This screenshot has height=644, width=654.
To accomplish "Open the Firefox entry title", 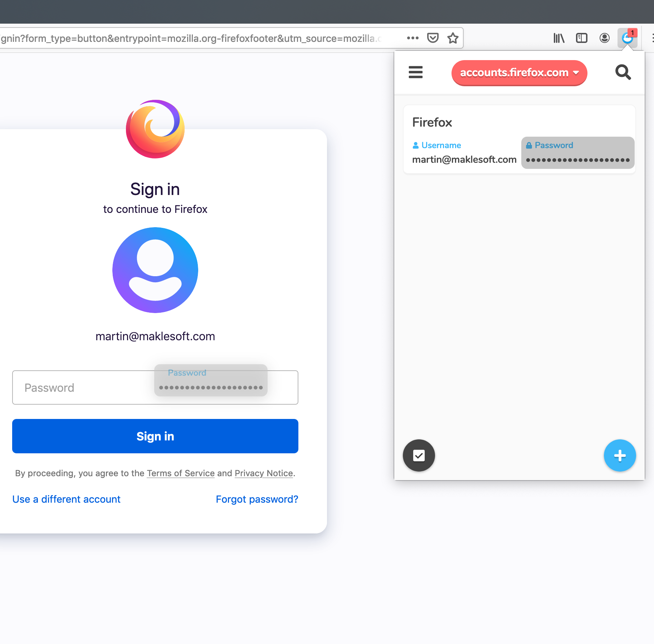I will (432, 122).
